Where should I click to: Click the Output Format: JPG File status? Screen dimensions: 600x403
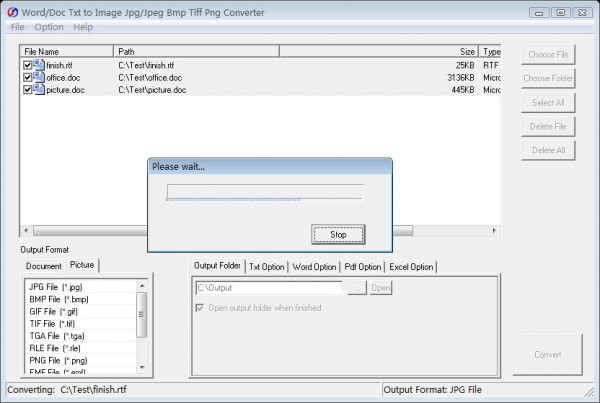[x=432, y=390]
